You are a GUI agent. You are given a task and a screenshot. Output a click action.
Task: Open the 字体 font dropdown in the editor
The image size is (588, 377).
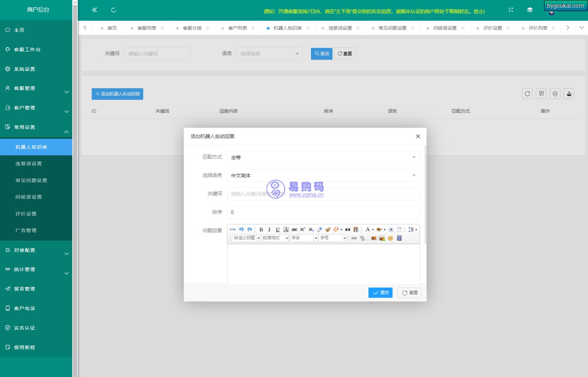click(304, 238)
